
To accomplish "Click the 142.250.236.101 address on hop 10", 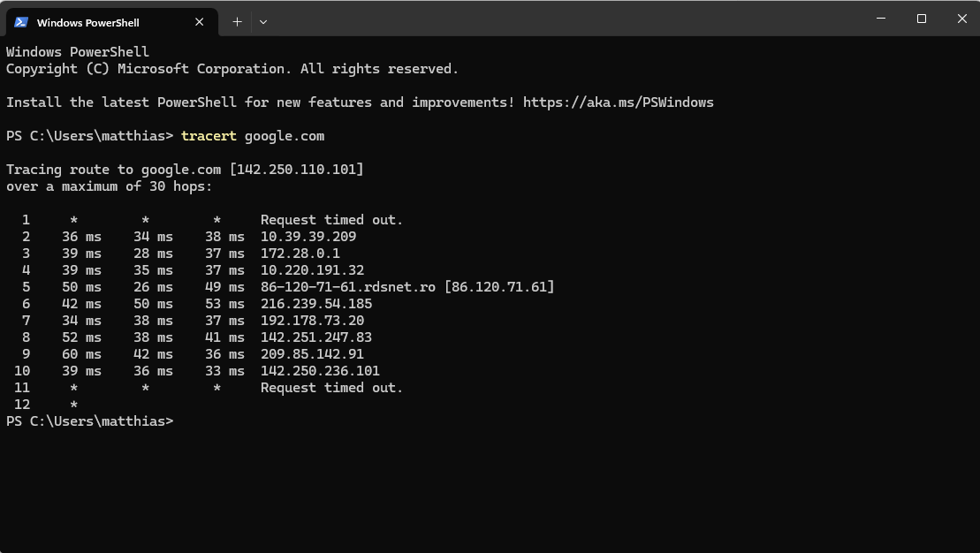I will [320, 371].
